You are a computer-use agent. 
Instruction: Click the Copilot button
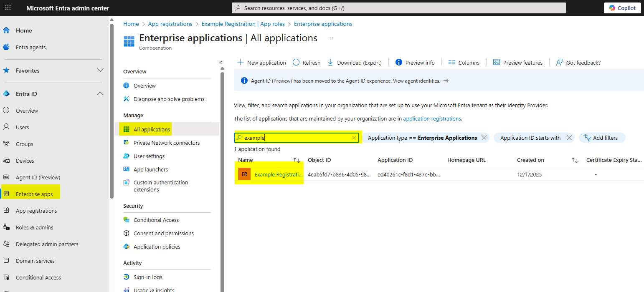(x=622, y=8)
